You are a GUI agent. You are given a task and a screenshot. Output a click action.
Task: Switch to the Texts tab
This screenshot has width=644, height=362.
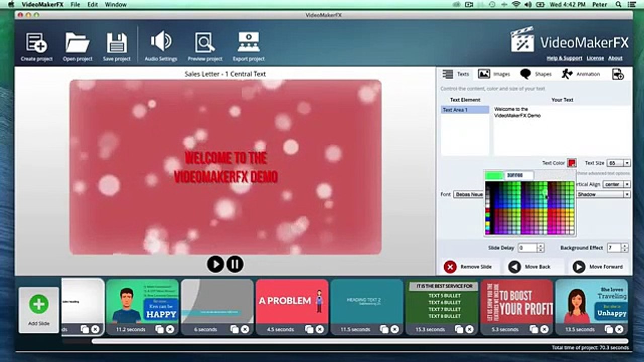click(x=456, y=74)
